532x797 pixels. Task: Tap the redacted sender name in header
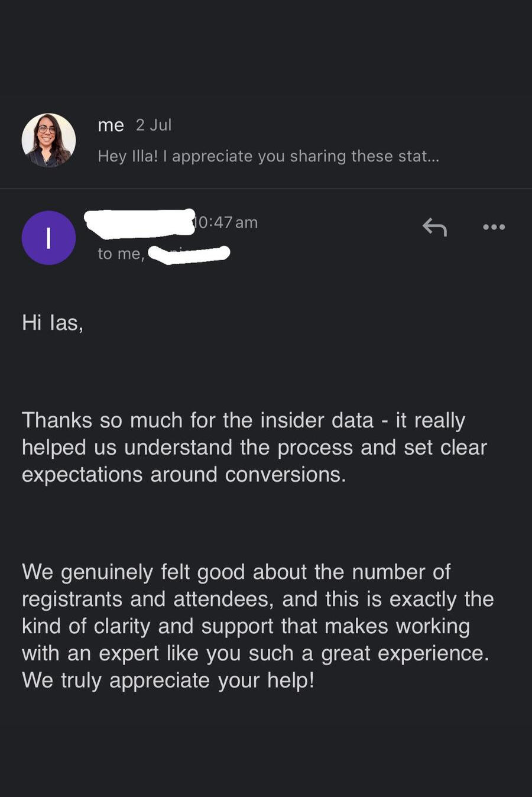coord(139,223)
